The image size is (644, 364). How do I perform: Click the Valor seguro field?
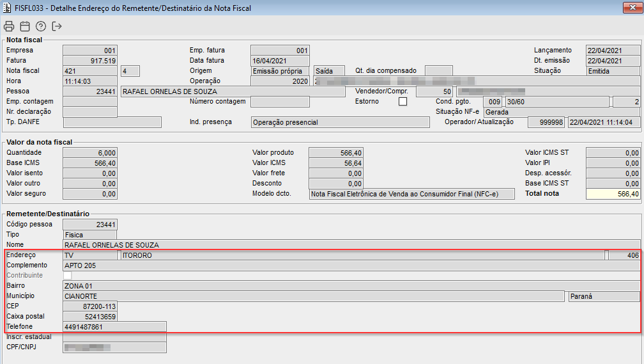pos(90,194)
